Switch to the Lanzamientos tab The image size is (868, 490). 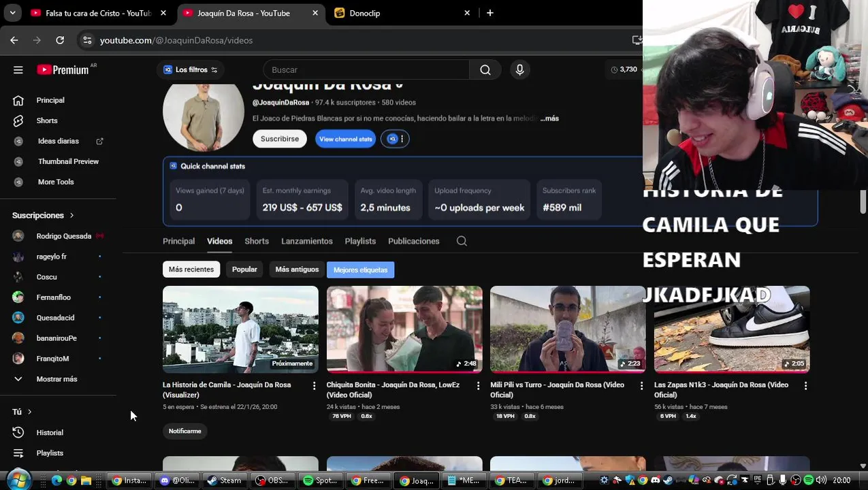tap(307, 241)
